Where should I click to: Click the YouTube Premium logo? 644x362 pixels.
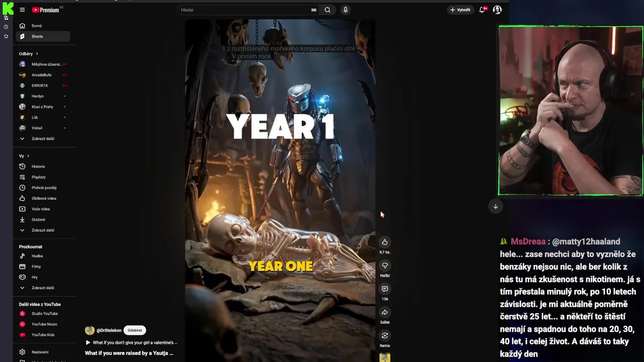(x=46, y=10)
